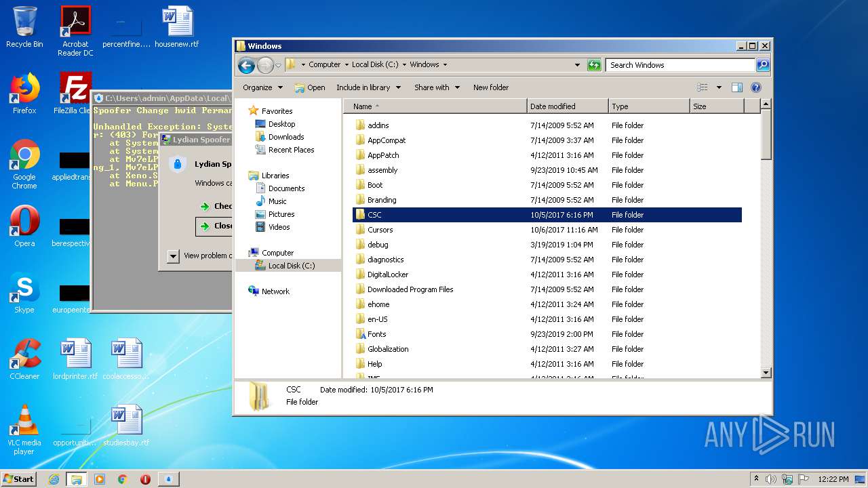Open recent pages dropdown next to Forward
This screenshot has height=488, width=868.
pos(278,66)
